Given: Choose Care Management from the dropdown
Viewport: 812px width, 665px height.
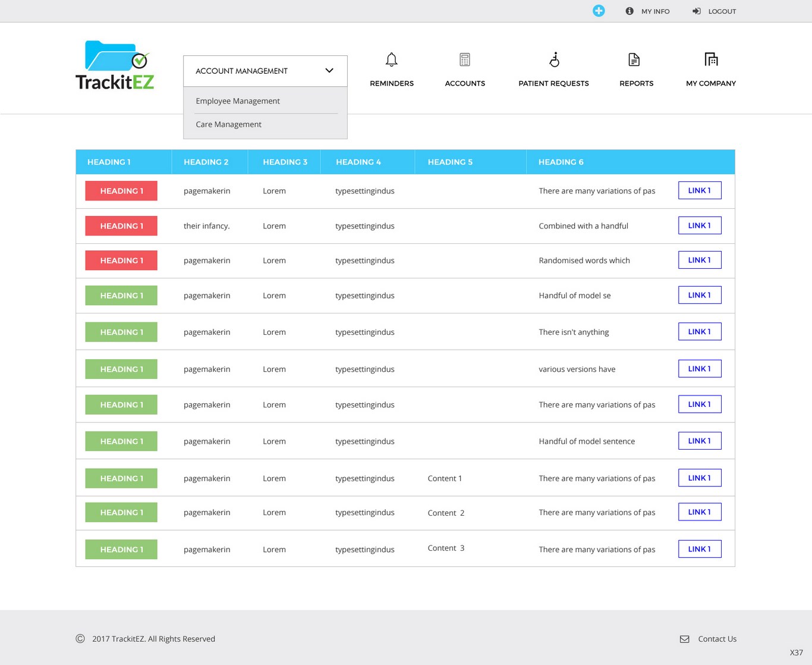Looking at the screenshot, I should tap(229, 124).
